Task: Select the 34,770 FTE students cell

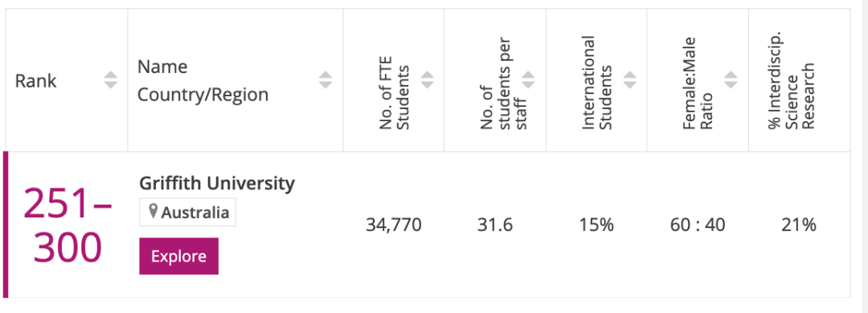Action: coord(394,225)
